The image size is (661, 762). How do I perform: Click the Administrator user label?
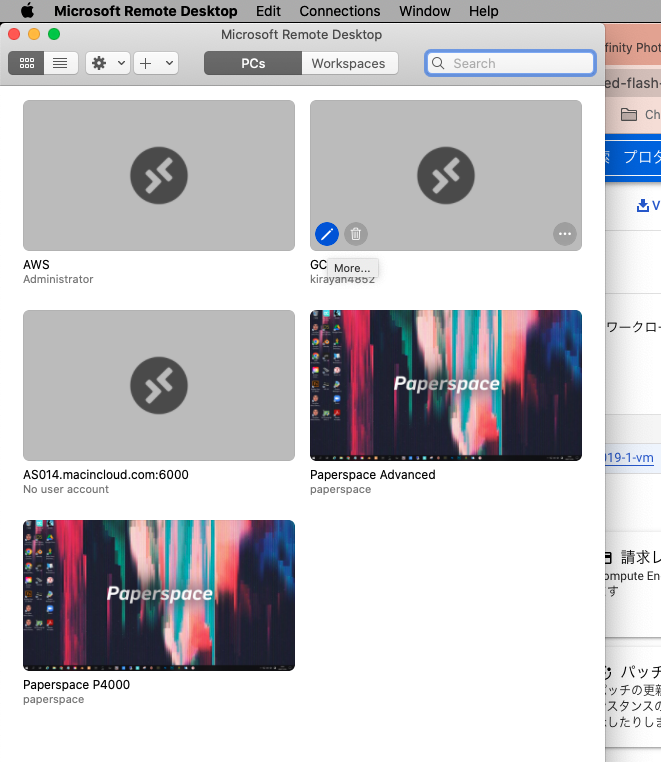click(58, 279)
